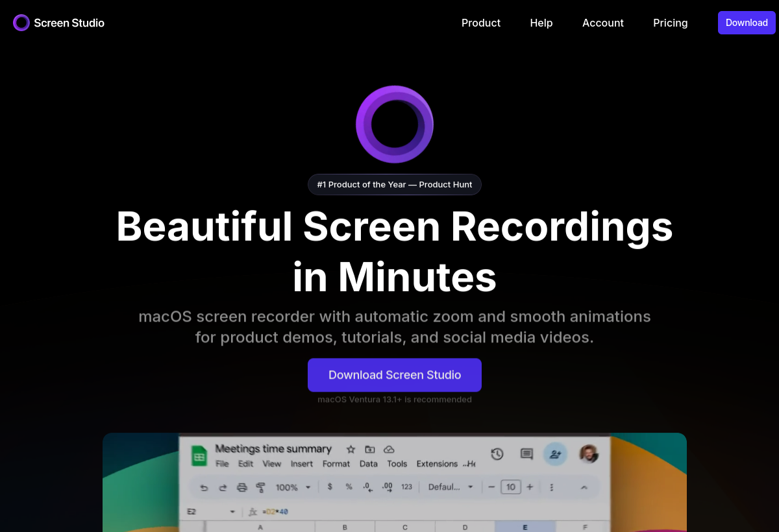
Task: Select column C header
Action: pyautogui.click(x=405, y=527)
